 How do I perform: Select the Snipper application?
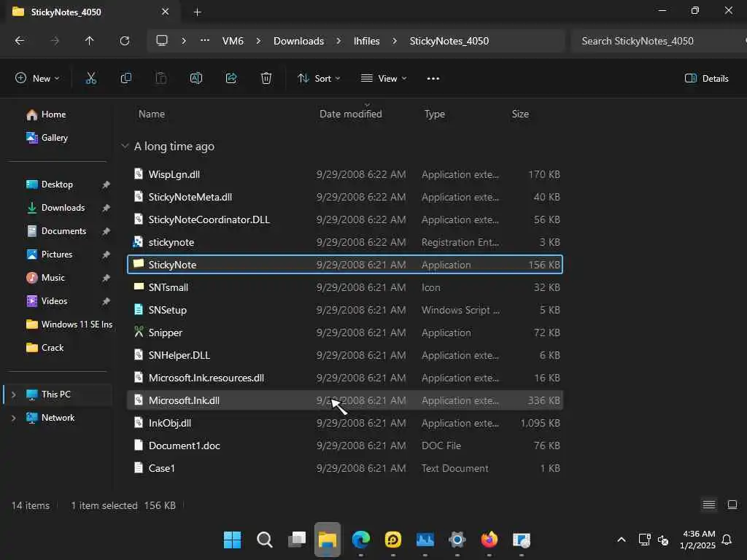point(345,332)
